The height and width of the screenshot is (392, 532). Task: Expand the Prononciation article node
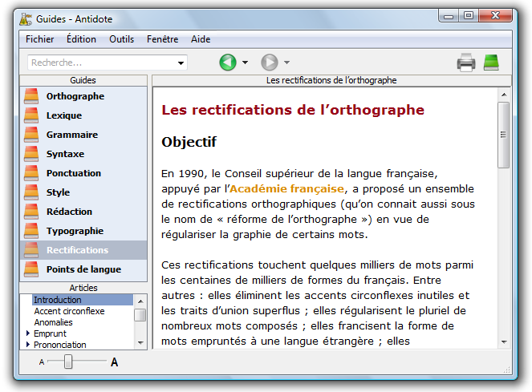(28, 345)
